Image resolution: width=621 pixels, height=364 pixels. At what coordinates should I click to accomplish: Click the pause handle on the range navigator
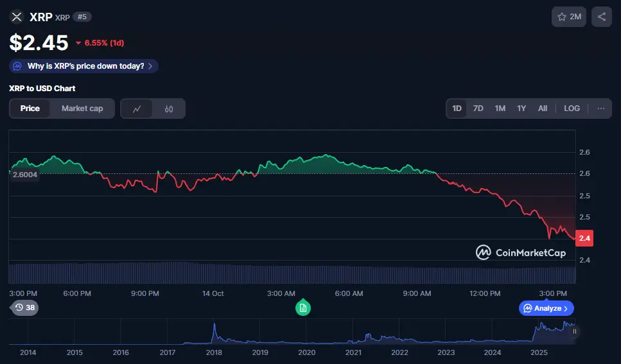(574, 331)
